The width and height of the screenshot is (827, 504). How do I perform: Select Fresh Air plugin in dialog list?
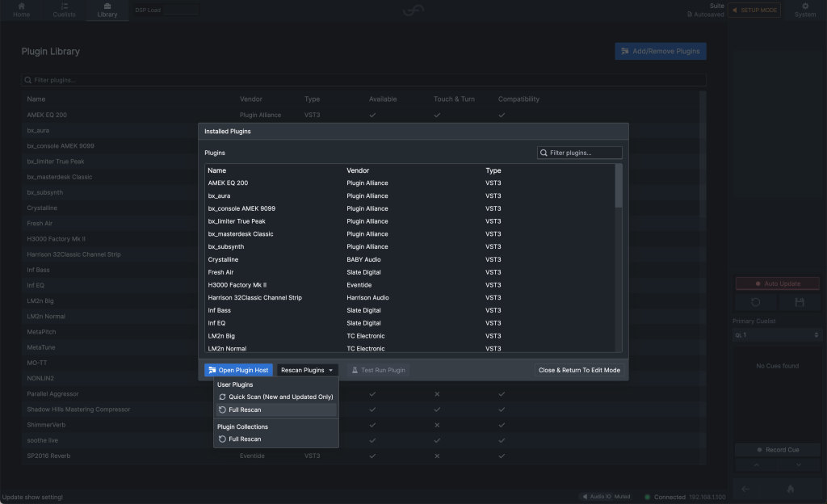click(x=409, y=272)
